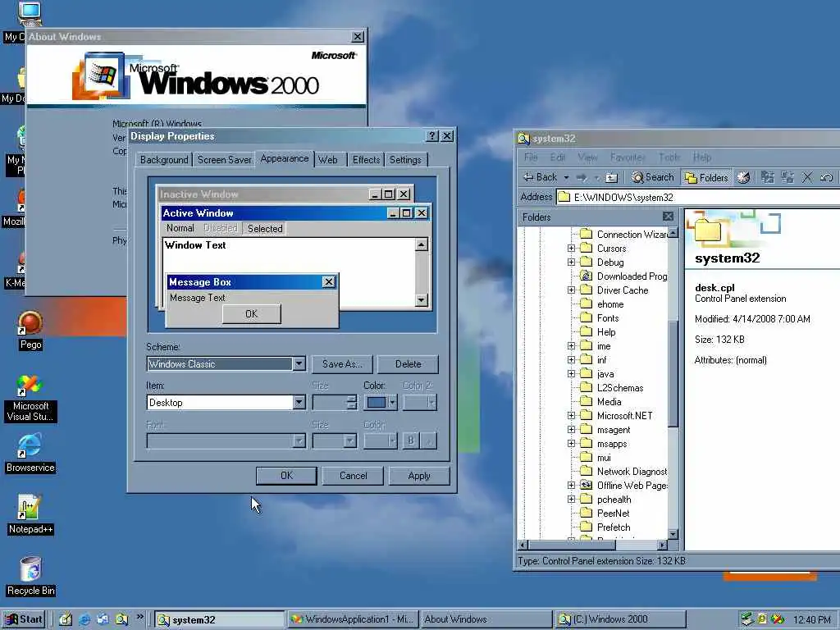Image resolution: width=840 pixels, height=630 pixels.
Task: Click the Display Properties help question-mark button
Action: coord(432,136)
